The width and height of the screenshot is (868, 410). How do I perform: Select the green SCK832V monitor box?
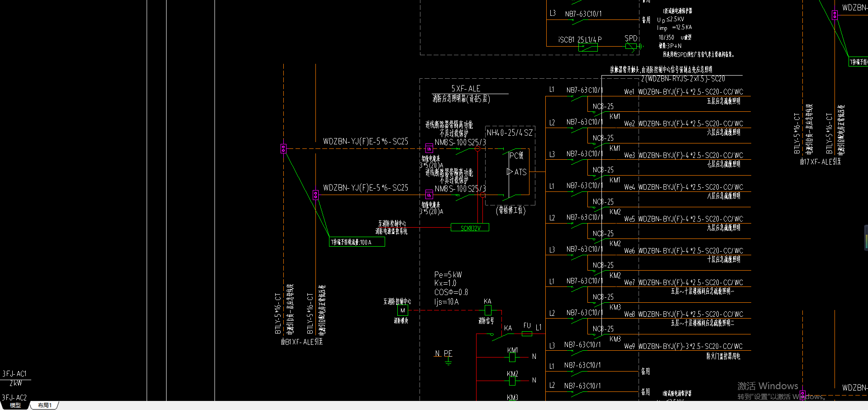click(470, 228)
